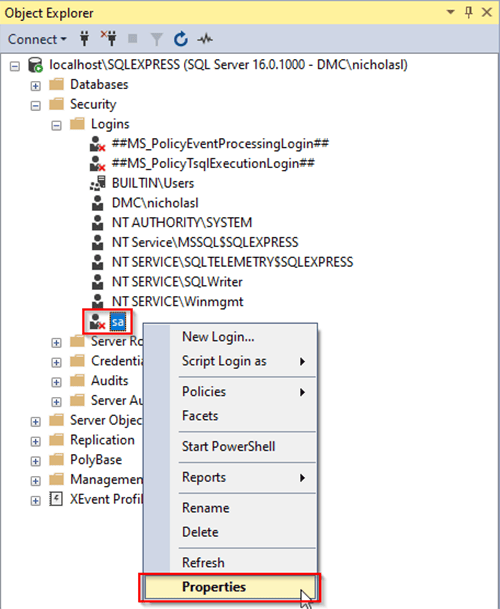The image size is (500, 609).
Task: Expand the Replication folder
Action: click(35, 442)
